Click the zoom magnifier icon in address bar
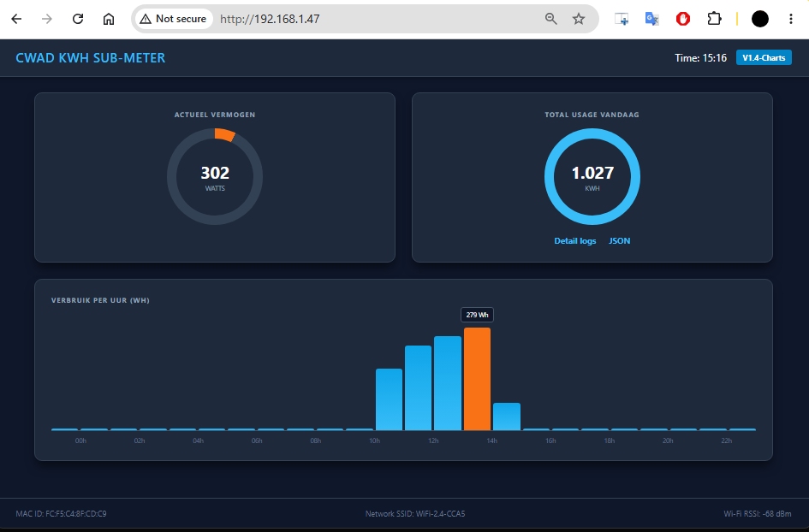Screen dimensions: 809x532 click(551, 19)
